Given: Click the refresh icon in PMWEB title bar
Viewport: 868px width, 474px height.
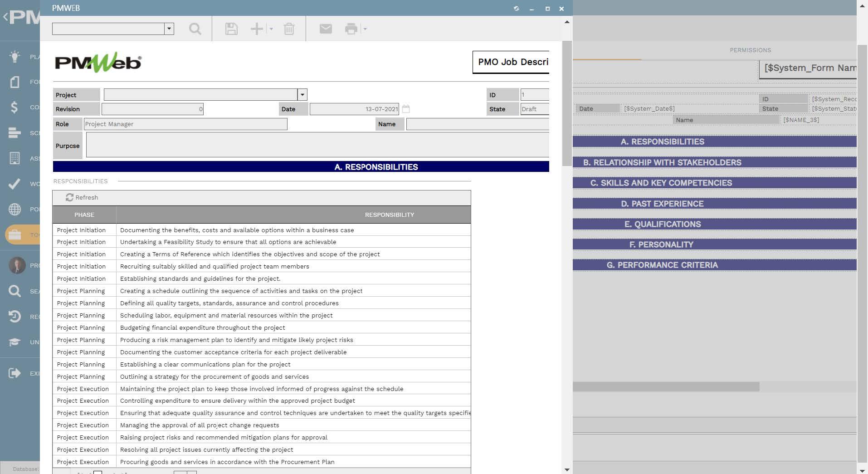Looking at the screenshot, I should pos(516,9).
